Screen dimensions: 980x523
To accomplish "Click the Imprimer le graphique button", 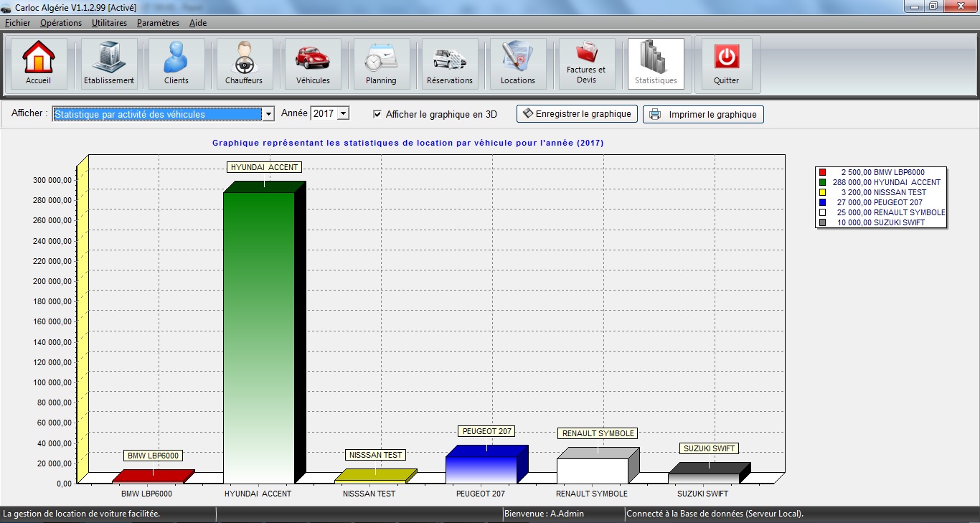I will (703, 115).
